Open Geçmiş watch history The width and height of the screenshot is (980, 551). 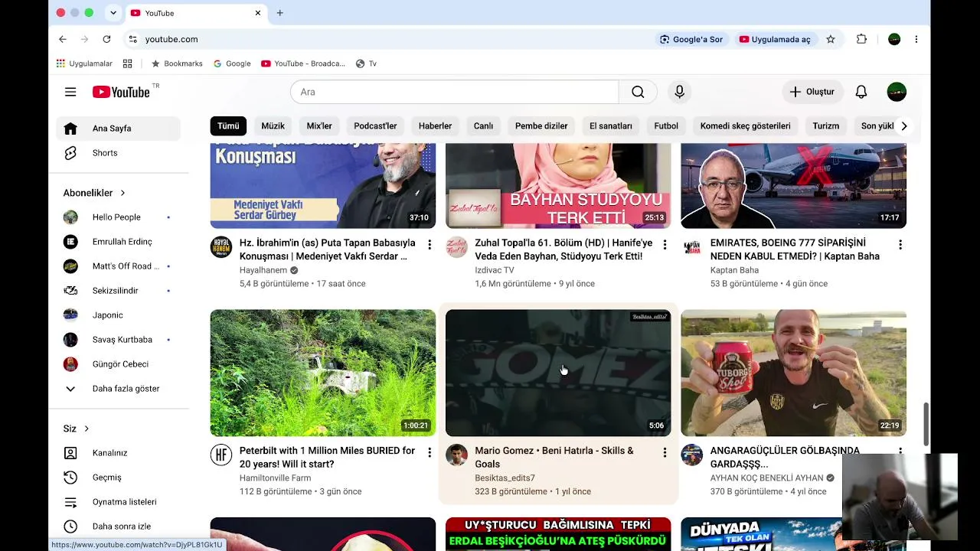click(118, 478)
